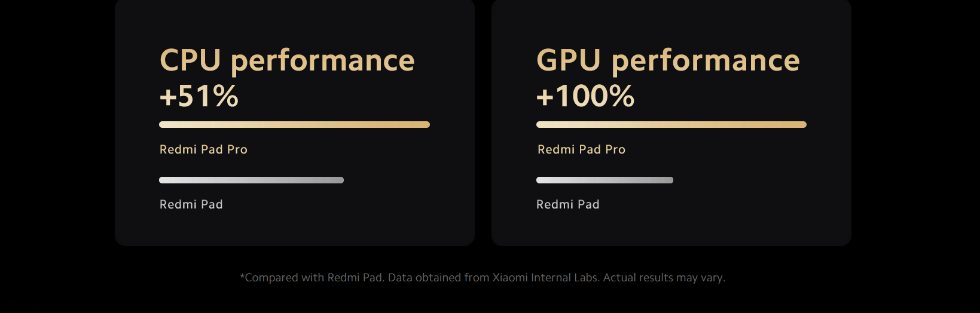Viewport: 980px width, 313px height.
Task: Click silver Redmi Pad GPU bar
Action: [605, 180]
